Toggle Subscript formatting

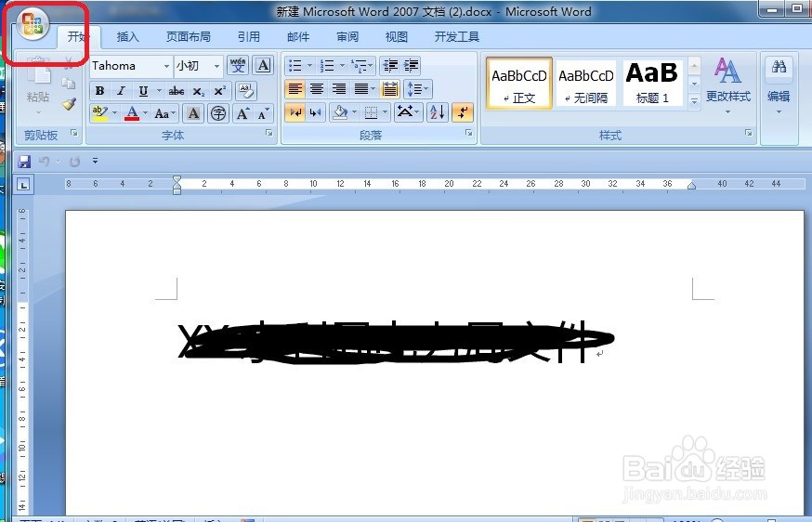198,91
